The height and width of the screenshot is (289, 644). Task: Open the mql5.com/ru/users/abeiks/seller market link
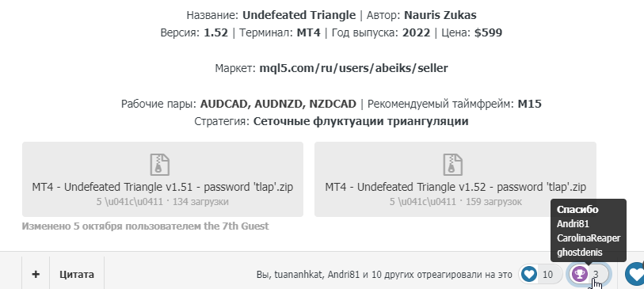[x=353, y=68]
